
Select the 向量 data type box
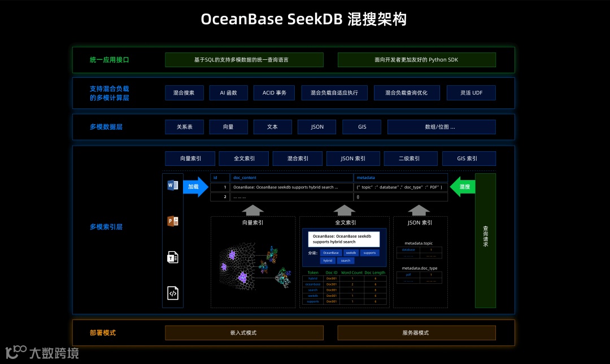tap(228, 127)
